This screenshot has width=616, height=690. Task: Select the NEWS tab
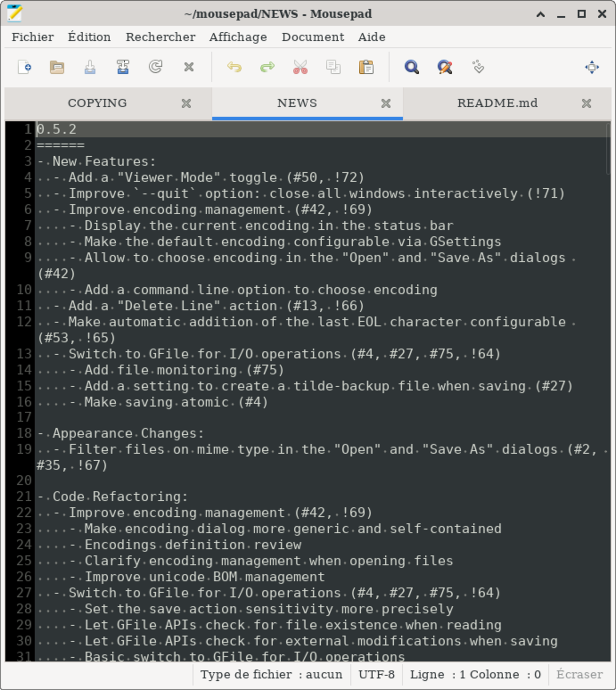pyautogui.click(x=297, y=103)
